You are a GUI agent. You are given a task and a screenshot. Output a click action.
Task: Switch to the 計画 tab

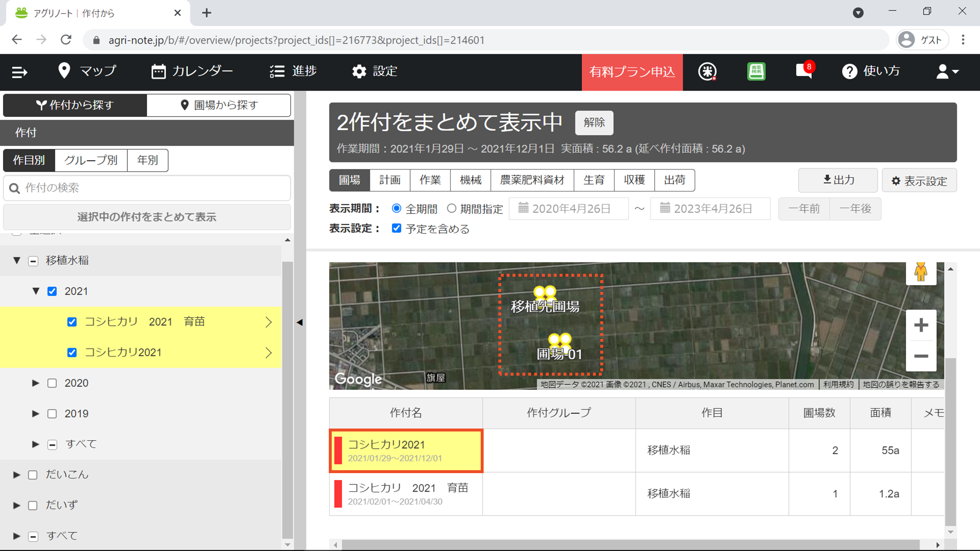point(390,180)
